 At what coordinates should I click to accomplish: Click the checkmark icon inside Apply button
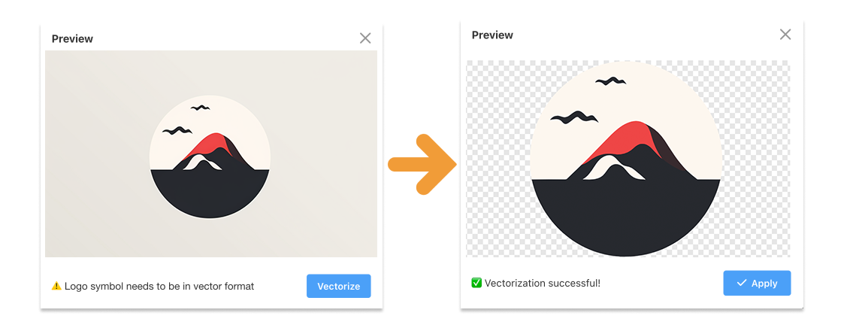coord(742,284)
